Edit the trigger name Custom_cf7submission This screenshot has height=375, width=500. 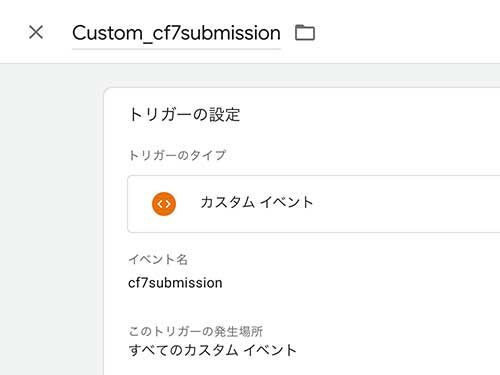point(176,33)
